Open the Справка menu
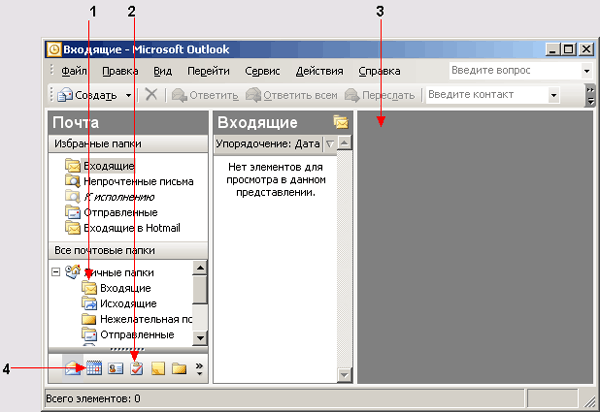Image resolution: width=600 pixels, height=412 pixels. click(379, 71)
